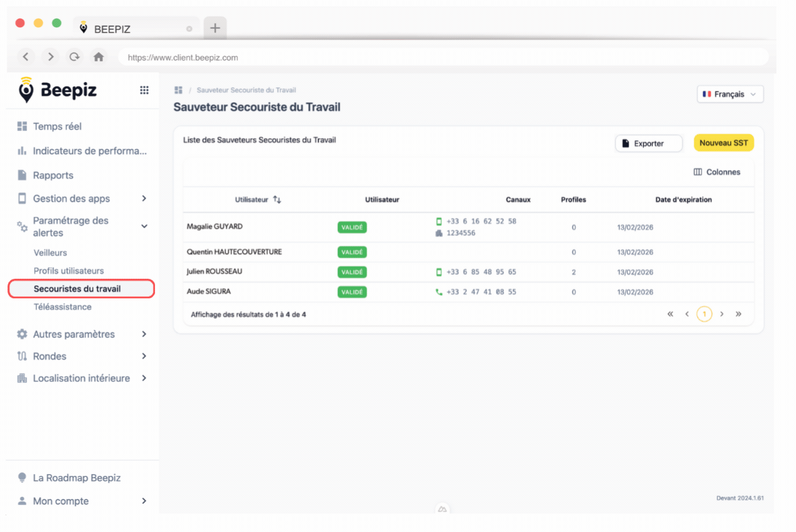This screenshot has width=796, height=532.
Task: Go to previous results page
Action: [687, 314]
